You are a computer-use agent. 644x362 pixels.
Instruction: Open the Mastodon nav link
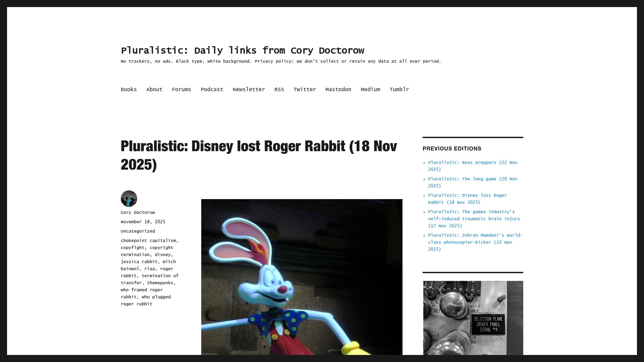tap(338, 89)
